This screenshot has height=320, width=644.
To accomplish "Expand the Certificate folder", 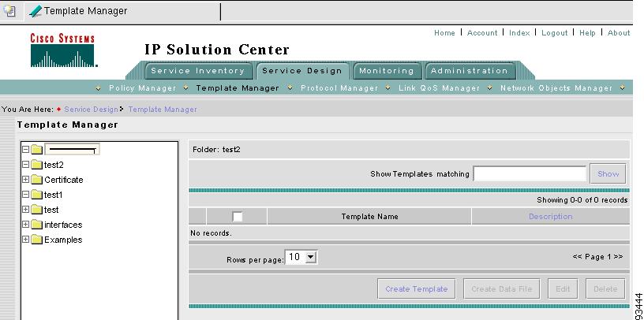I will coord(25,179).
